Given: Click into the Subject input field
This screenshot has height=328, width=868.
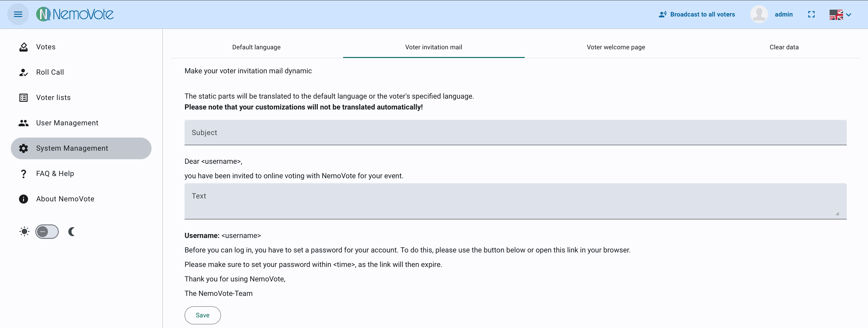Looking at the screenshot, I should tap(515, 133).
